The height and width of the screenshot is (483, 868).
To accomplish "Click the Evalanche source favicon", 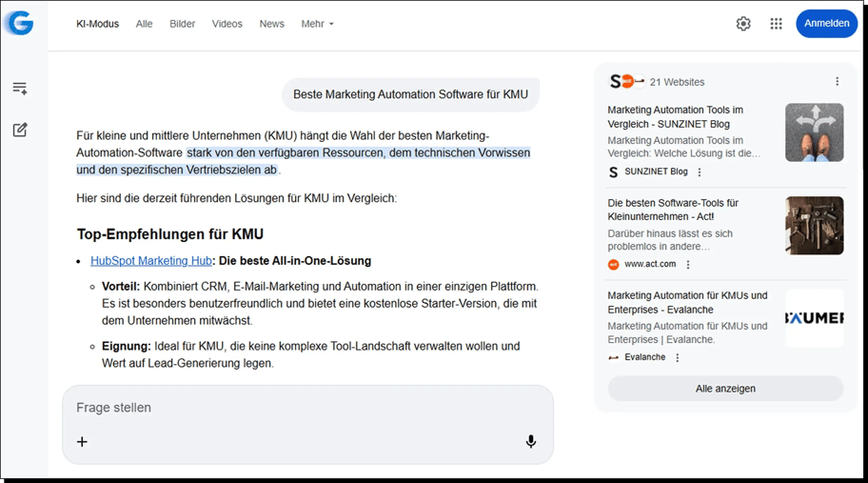I will click(x=613, y=357).
